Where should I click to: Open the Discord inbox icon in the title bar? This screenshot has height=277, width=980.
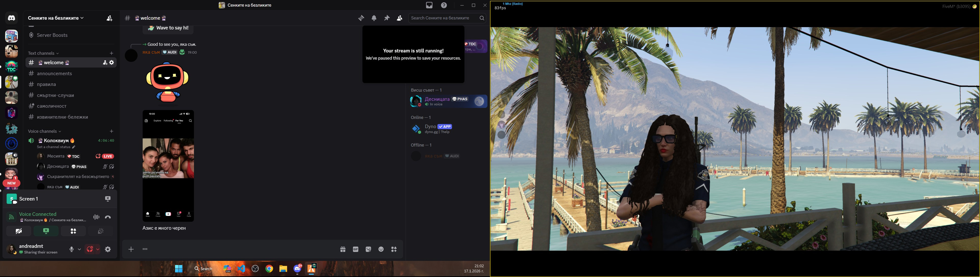tap(429, 5)
